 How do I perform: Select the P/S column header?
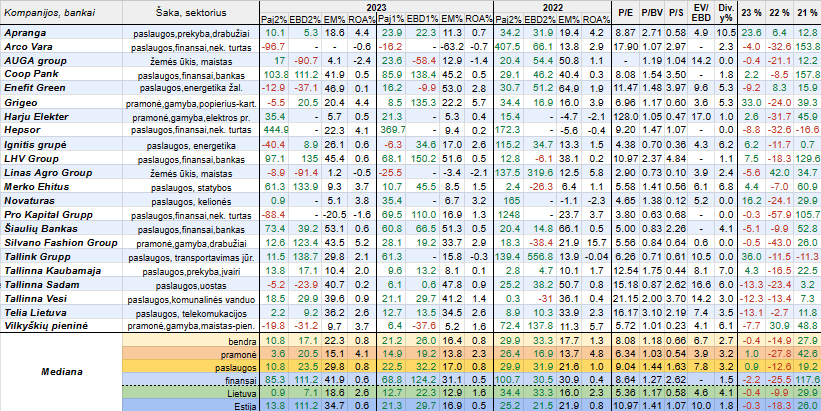click(674, 12)
